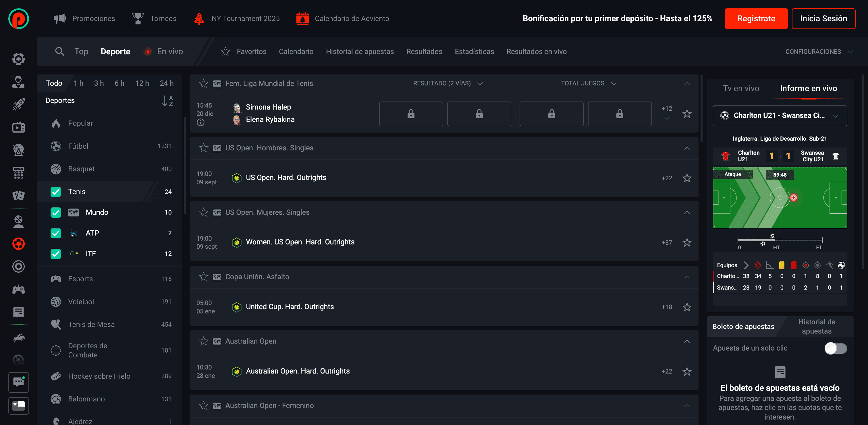Open the live chat icon in sidebar
Viewport: 868px width, 425px height.
pyautogui.click(x=19, y=382)
